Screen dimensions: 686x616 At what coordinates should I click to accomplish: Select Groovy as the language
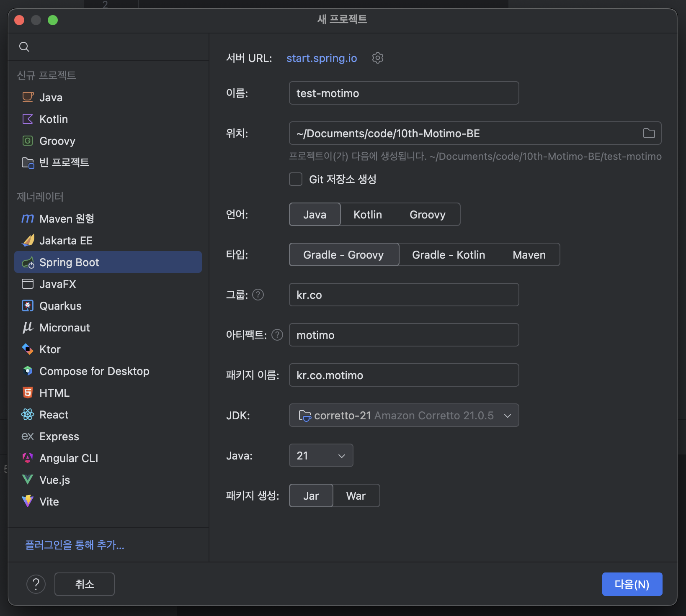[x=428, y=214]
